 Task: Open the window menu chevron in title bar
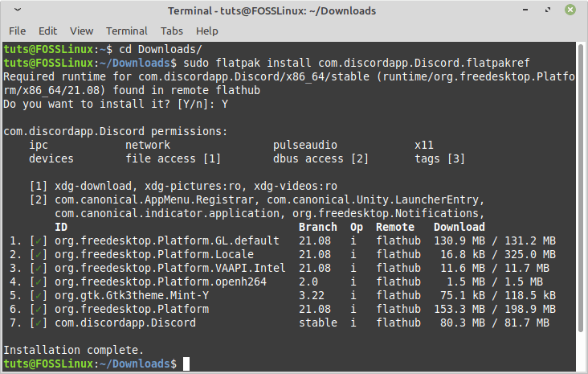click(x=17, y=10)
